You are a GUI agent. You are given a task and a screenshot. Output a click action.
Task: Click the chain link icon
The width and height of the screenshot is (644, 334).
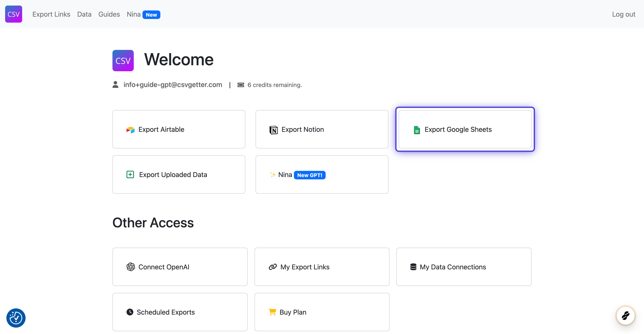coord(273,267)
